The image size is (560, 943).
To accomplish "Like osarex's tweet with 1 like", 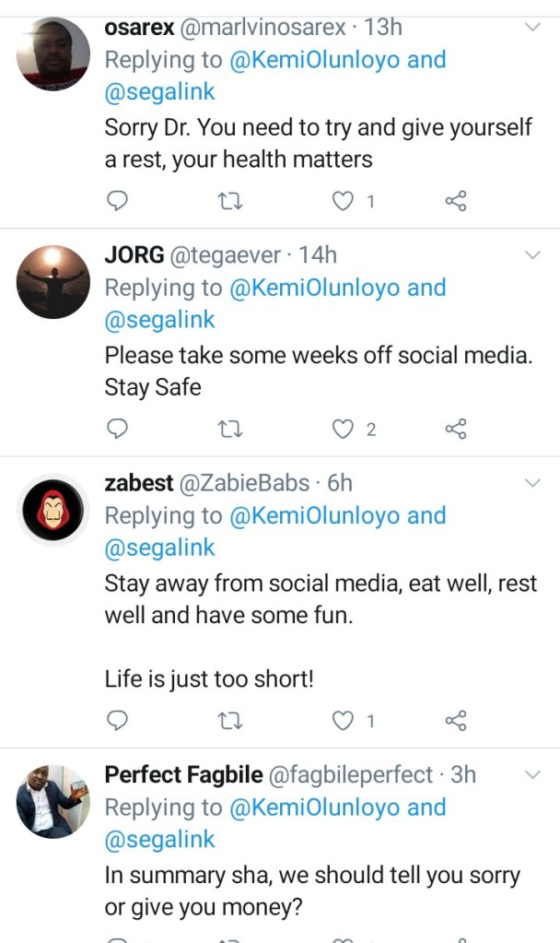I will 344,200.
